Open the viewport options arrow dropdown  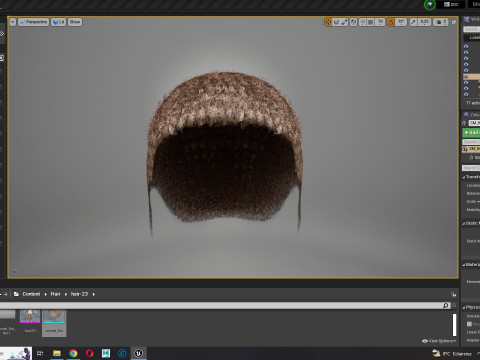tap(13, 22)
